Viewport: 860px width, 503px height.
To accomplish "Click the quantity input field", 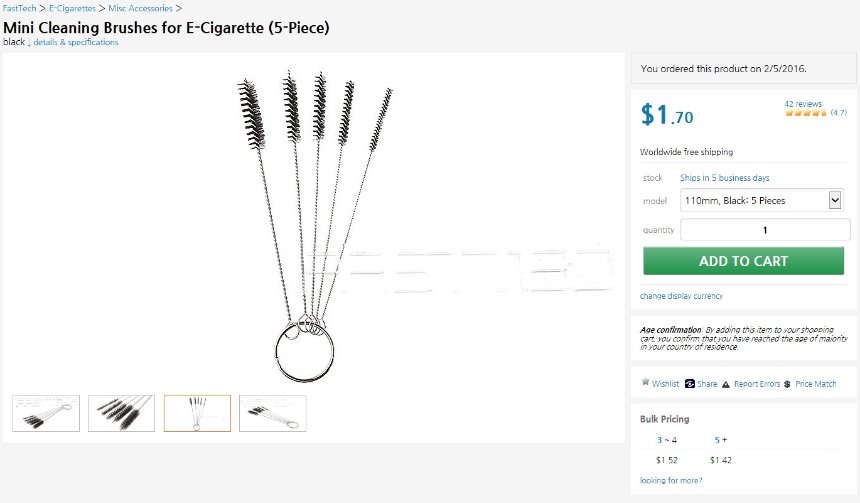I will click(765, 230).
